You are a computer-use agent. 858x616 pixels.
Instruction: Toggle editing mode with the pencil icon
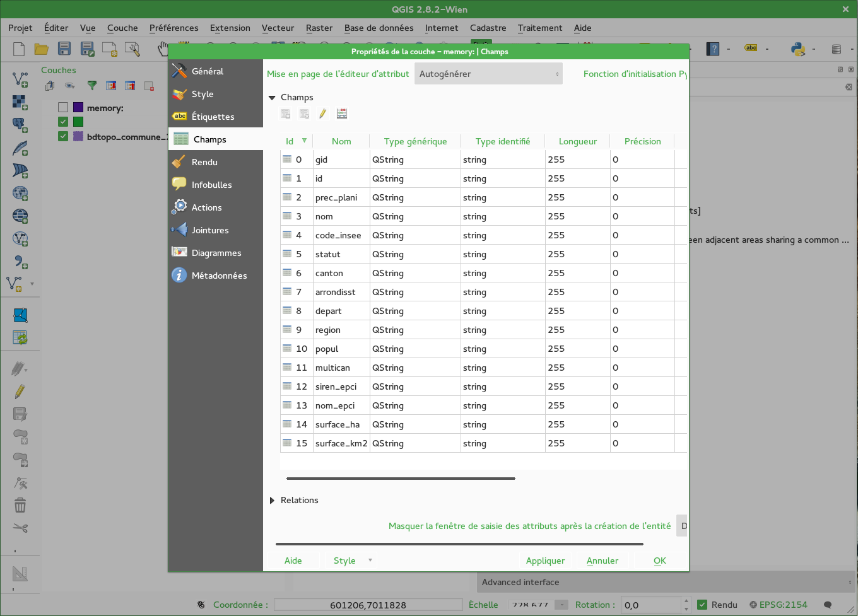point(322,114)
